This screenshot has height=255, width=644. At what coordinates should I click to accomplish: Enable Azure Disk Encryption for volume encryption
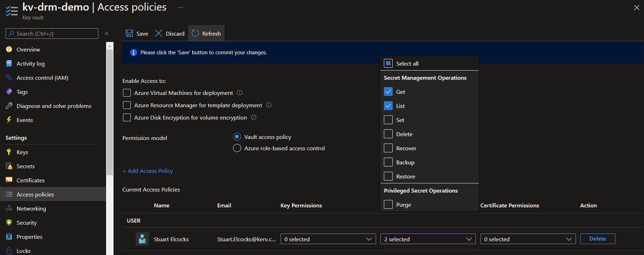127,117
